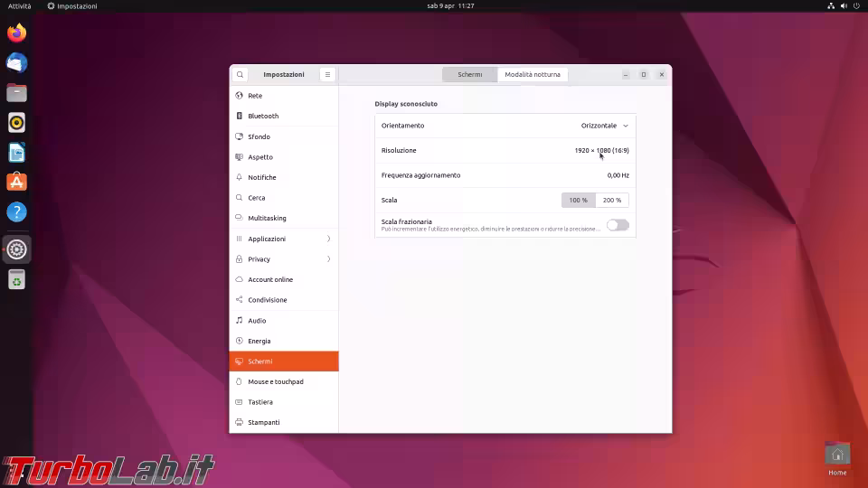Open Bluetooth settings
The width and height of the screenshot is (868, 488).
click(x=284, y=117)
